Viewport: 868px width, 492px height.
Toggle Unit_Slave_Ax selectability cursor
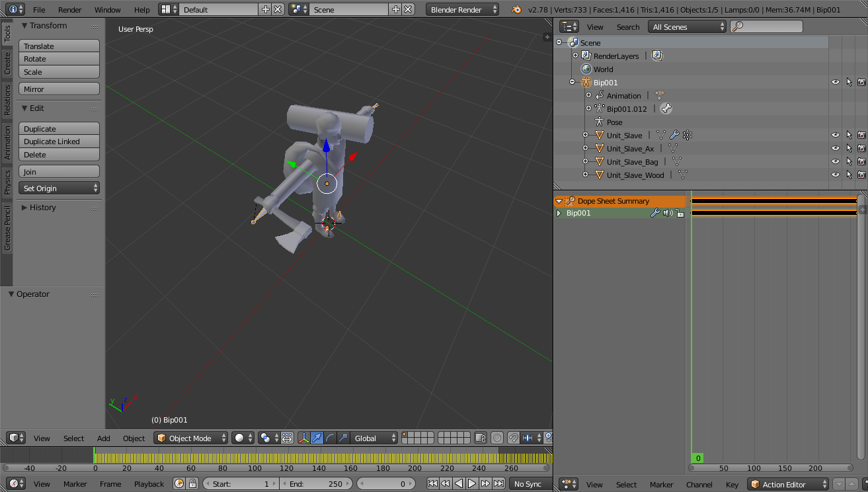pos(849,148)
